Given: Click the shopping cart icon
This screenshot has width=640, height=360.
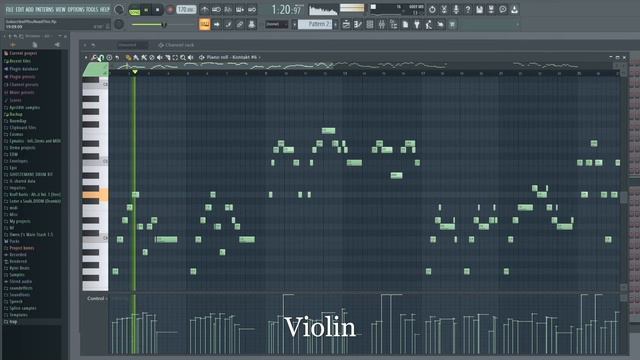Looking at the screenshot, I should click(x=452, y=24).
